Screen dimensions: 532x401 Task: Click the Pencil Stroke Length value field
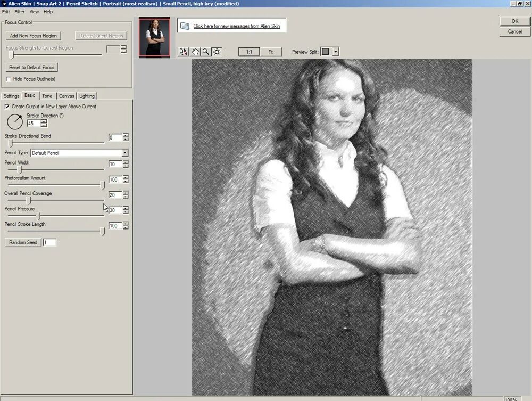point(115,226)
